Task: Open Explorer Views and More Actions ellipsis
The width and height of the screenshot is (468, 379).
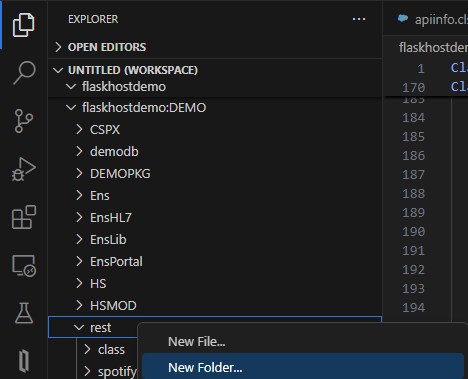Action: 359,19
